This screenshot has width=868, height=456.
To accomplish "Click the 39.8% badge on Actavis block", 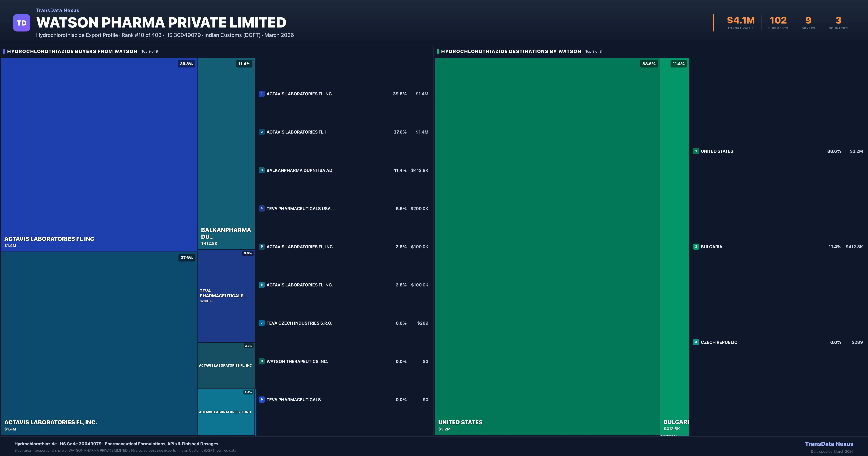I will coord(186,64).
